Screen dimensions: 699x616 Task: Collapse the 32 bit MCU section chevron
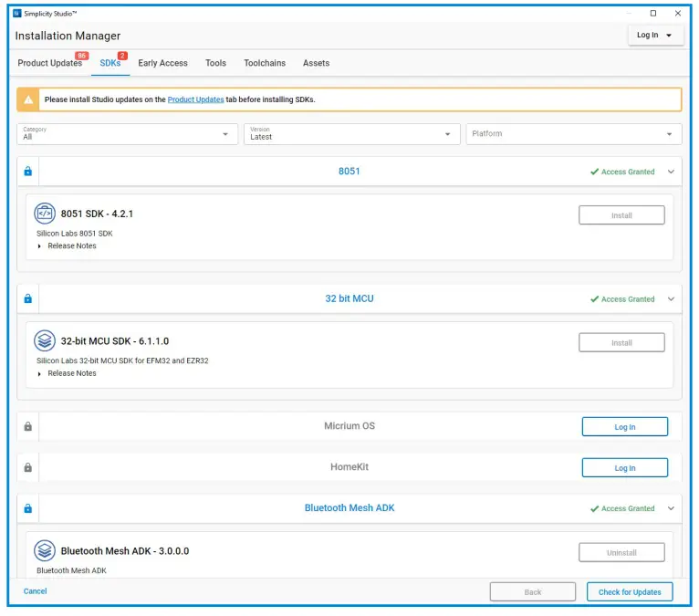671,299
